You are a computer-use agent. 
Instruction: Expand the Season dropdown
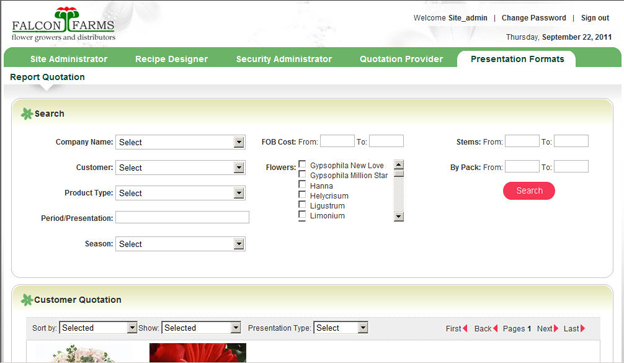tap(180, 244)
